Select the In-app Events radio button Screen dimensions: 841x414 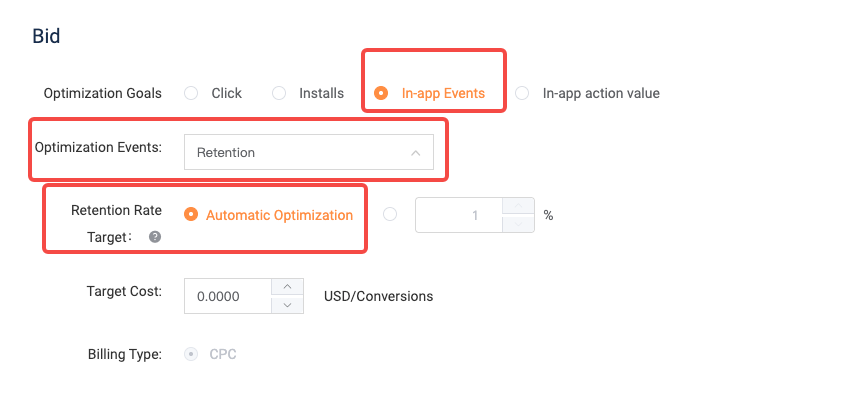[x=381, y=93]
